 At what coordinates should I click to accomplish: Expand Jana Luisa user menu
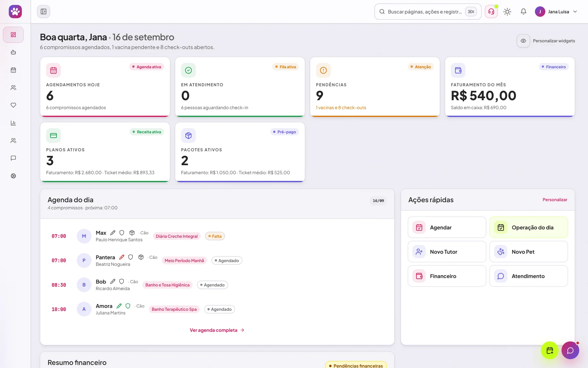tap(556, 11)
